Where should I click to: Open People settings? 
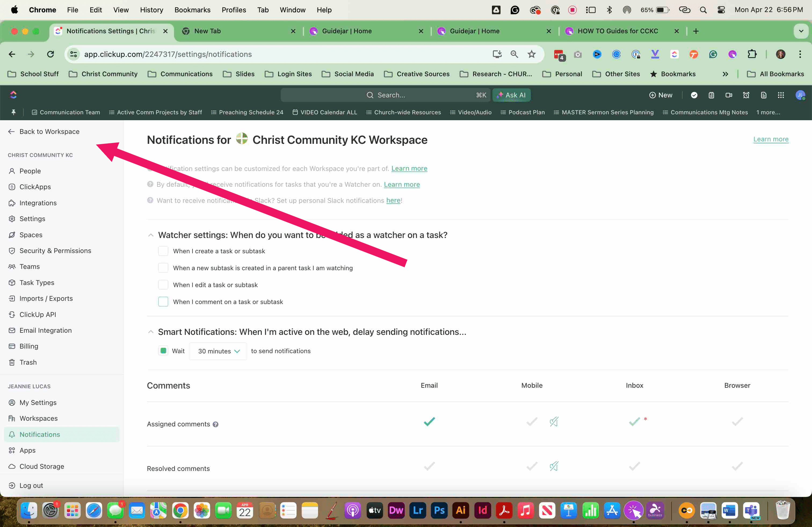tap(30, 171)
